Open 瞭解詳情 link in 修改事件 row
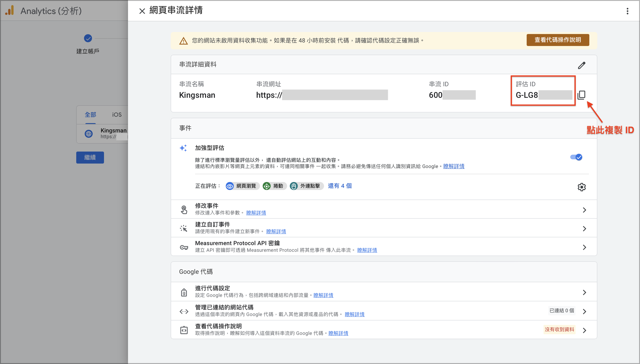 point(256,213)
